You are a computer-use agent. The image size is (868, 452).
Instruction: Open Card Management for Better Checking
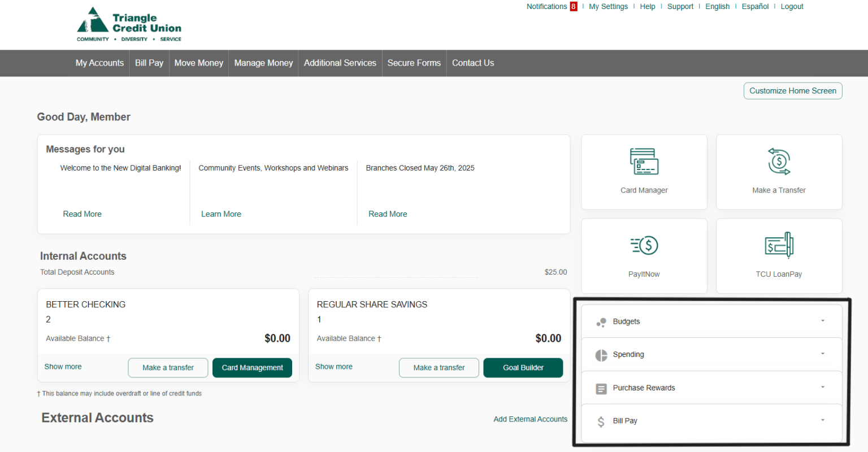[x=252, y=367]
